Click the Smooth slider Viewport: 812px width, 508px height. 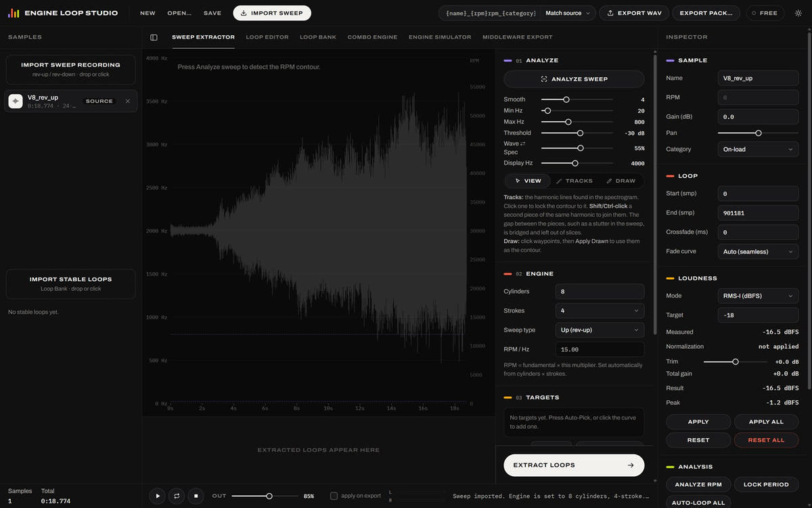[577, 100]
